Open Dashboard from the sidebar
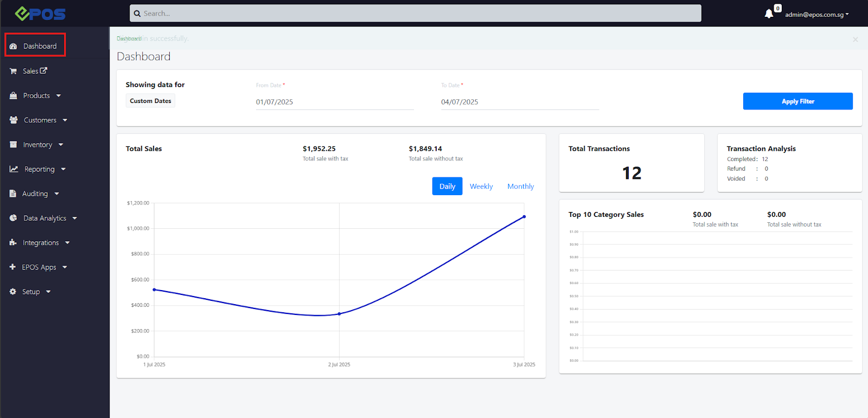868x418 pixels. point(35,46)
